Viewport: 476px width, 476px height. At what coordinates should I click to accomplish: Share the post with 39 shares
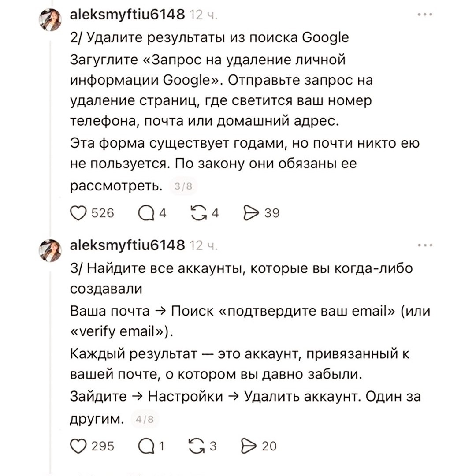click(x=250, y=214)
